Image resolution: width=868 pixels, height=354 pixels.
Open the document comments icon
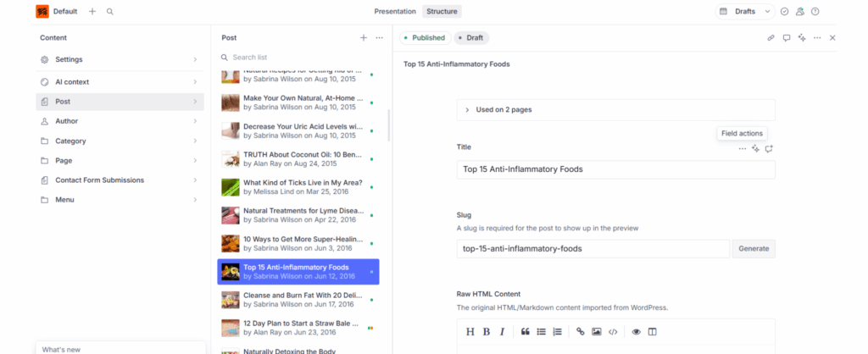[786, 38]
